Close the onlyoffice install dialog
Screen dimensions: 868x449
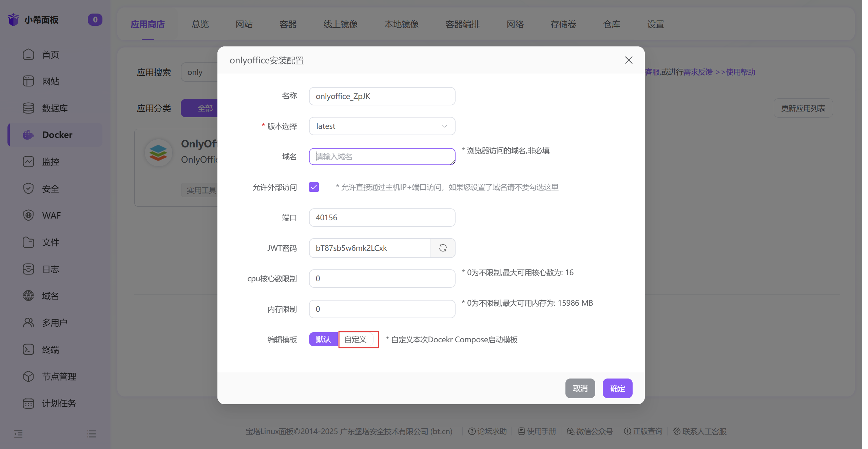(x=629, y=60)
